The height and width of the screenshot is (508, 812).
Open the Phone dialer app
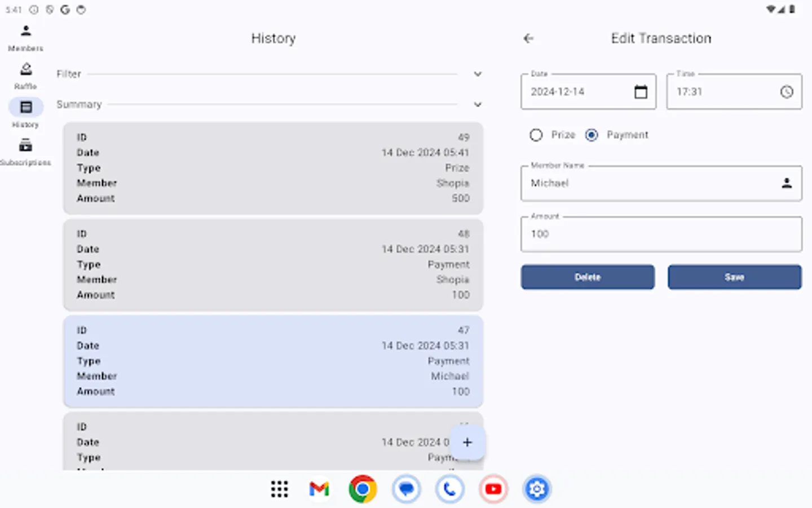[x=449, y=489]
